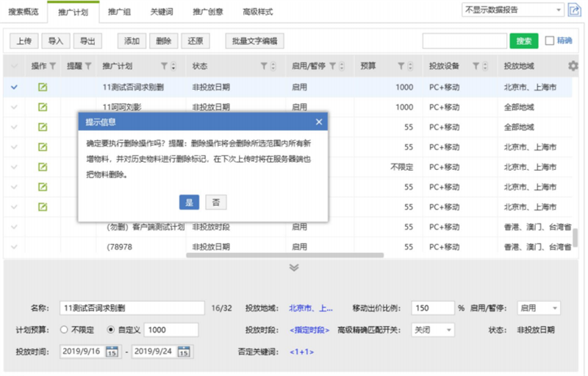Switch to the 推广创意 tab
588x376 pixels.
(208, 12)
